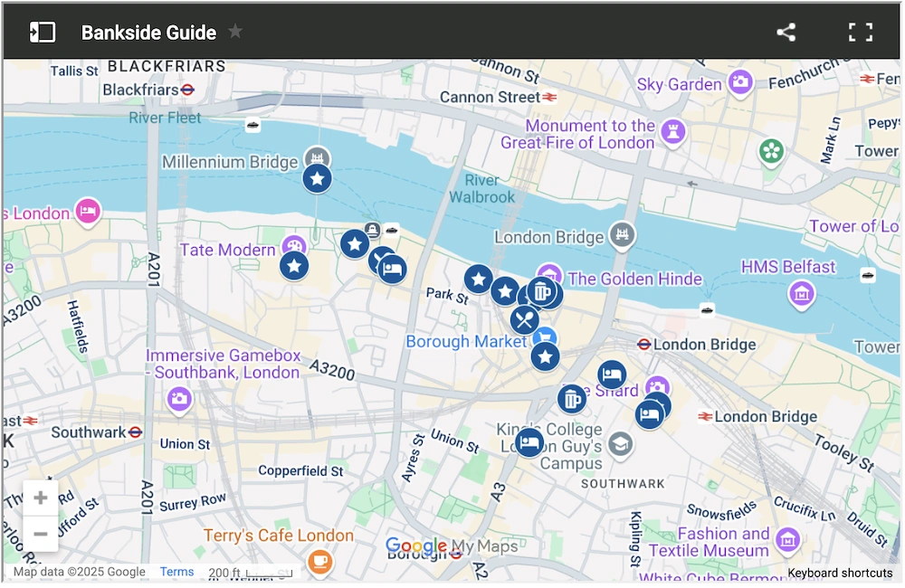
Task: Star the Bankside Guide map
Action: point(235,32)
